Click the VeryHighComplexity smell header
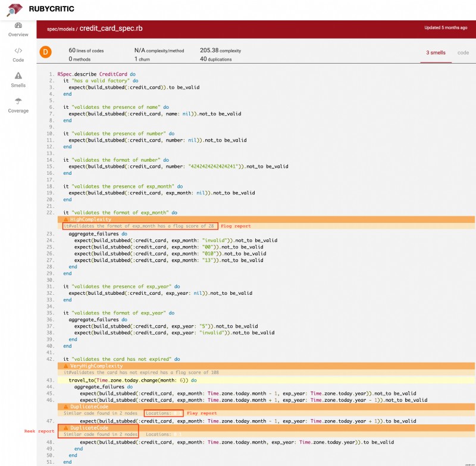The width and height of the screenshot is (476, 466). pos(266,366)
